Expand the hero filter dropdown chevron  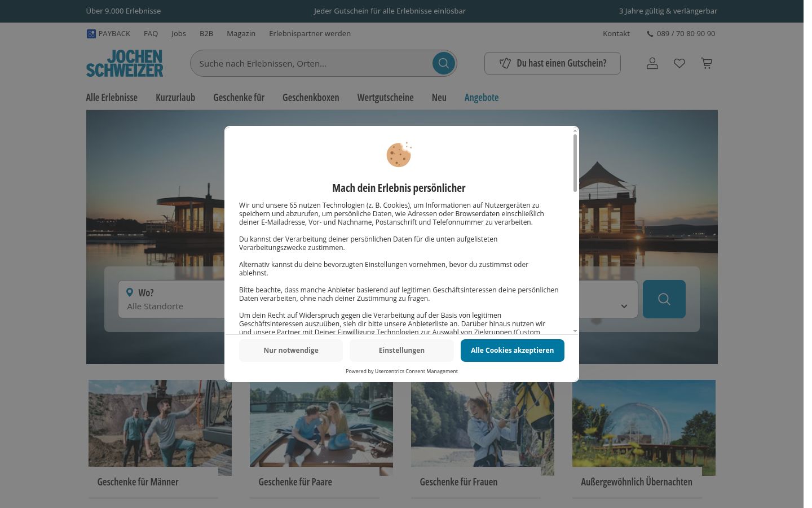pyautogui.click(x=624, y=306)
